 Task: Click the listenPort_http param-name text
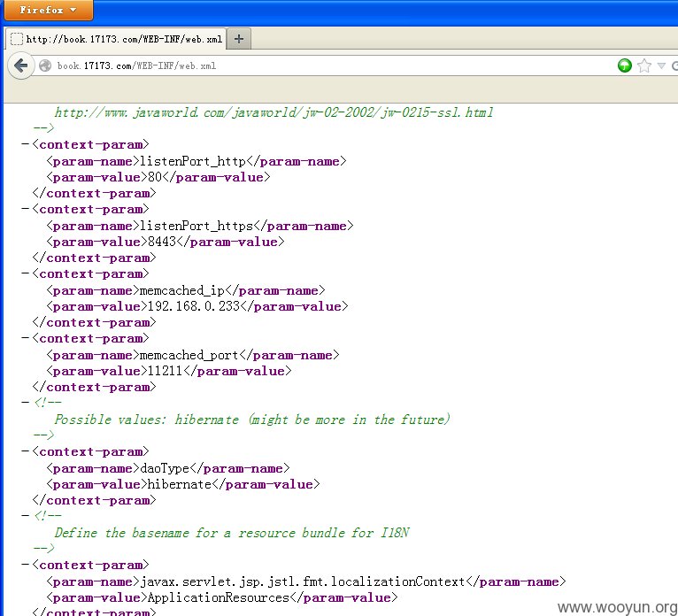[x=193, y=161]
